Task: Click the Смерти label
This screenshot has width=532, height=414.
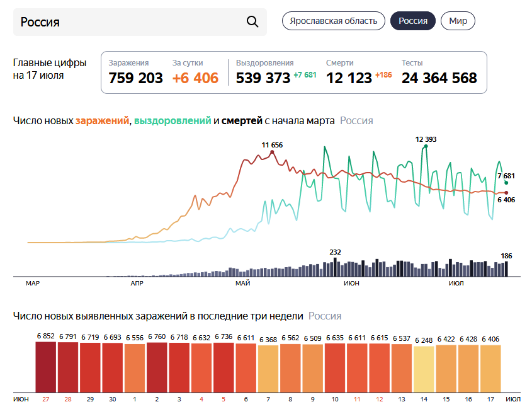Action: click(339, 63)
